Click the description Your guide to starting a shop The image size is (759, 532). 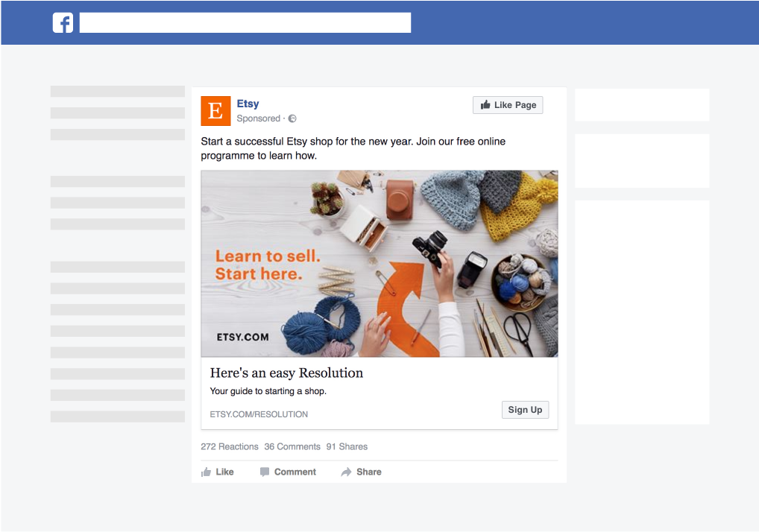pos(268,391)
